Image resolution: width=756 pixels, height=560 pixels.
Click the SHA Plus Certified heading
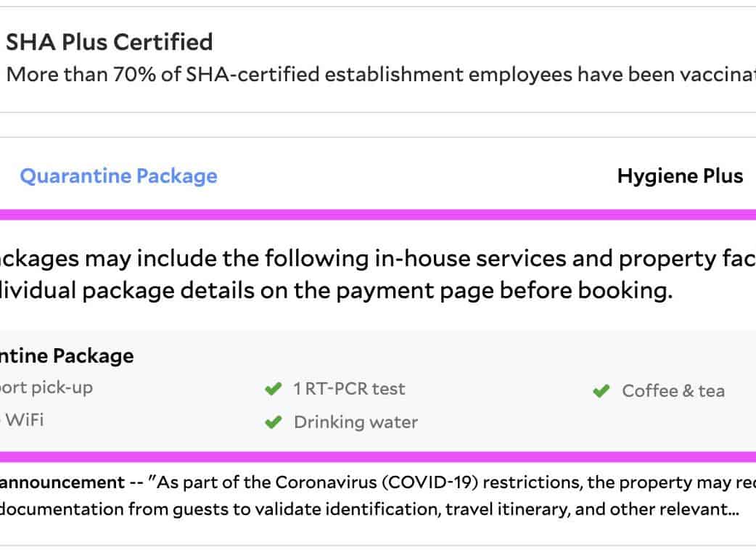pos(110,42)
